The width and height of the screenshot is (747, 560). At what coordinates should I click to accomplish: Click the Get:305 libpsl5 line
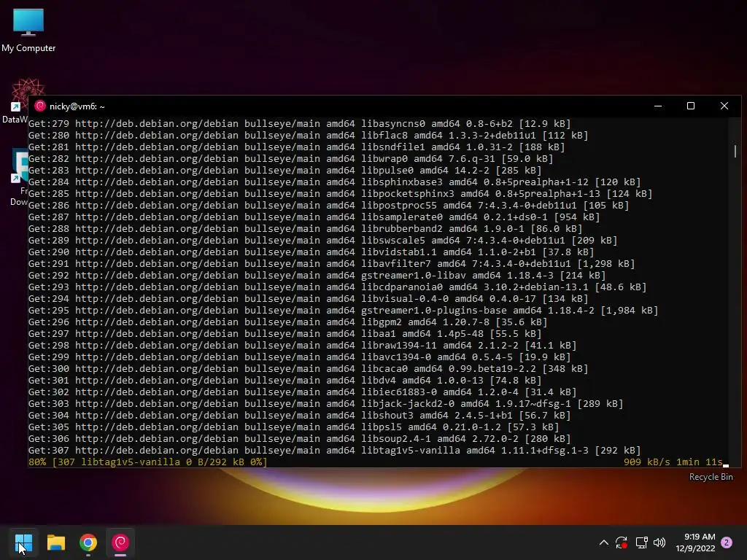(x=293, y=427)
